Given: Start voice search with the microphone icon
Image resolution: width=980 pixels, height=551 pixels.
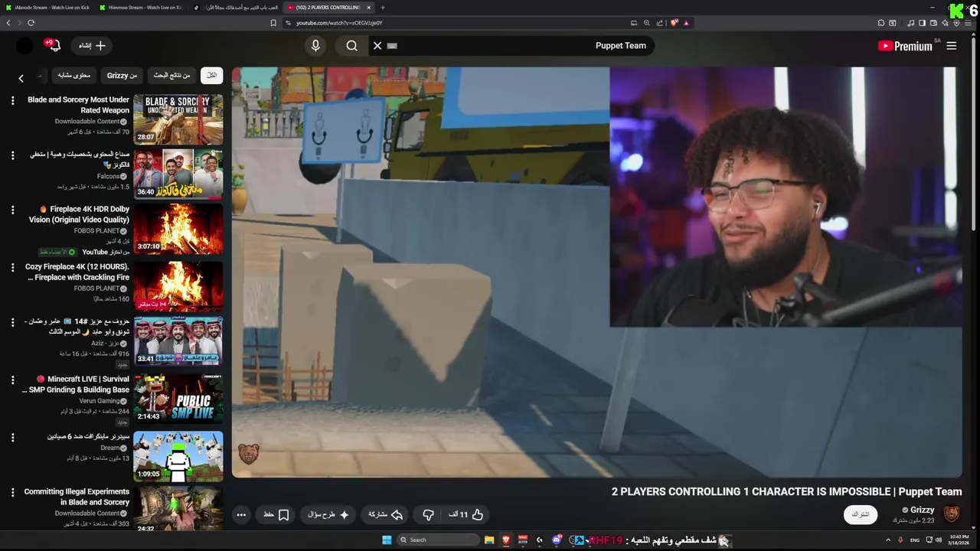Looking at the screenshot, I should (315, 46).
